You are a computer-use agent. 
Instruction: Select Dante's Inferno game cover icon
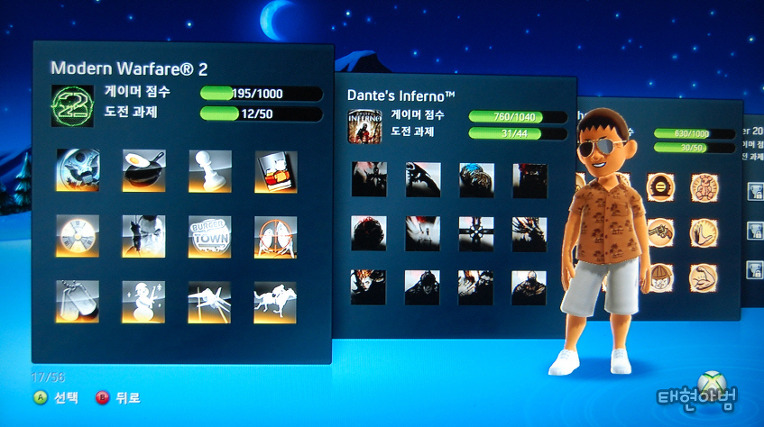364,126
